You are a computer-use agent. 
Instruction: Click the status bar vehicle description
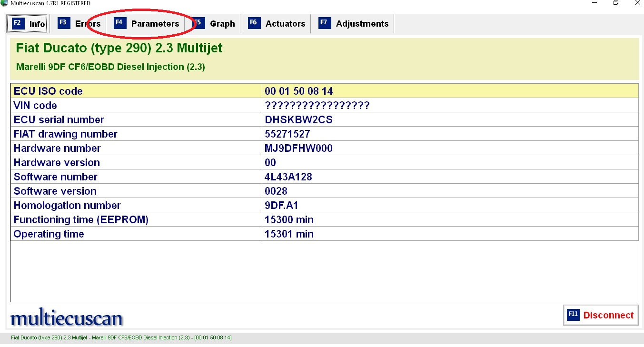[121, 337]
